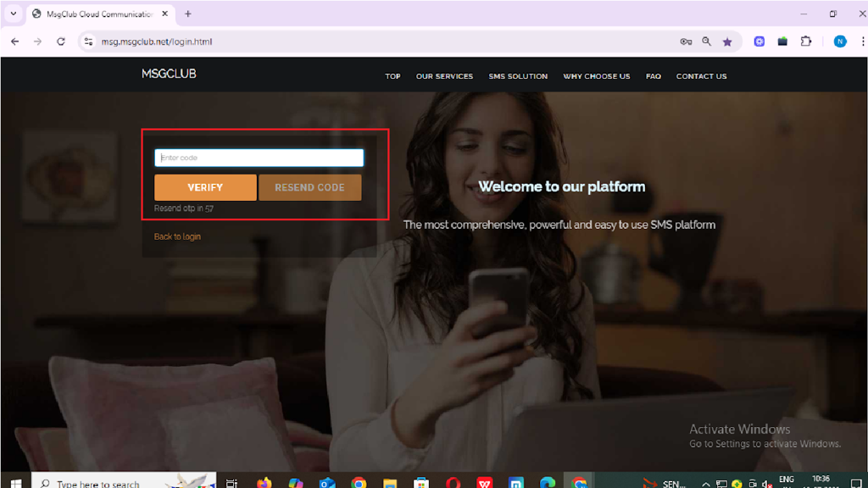This screenshot has height=488, width=868.
Task: Go to SMS SOLUTION in navigation
Action: [x=518, y=76]
